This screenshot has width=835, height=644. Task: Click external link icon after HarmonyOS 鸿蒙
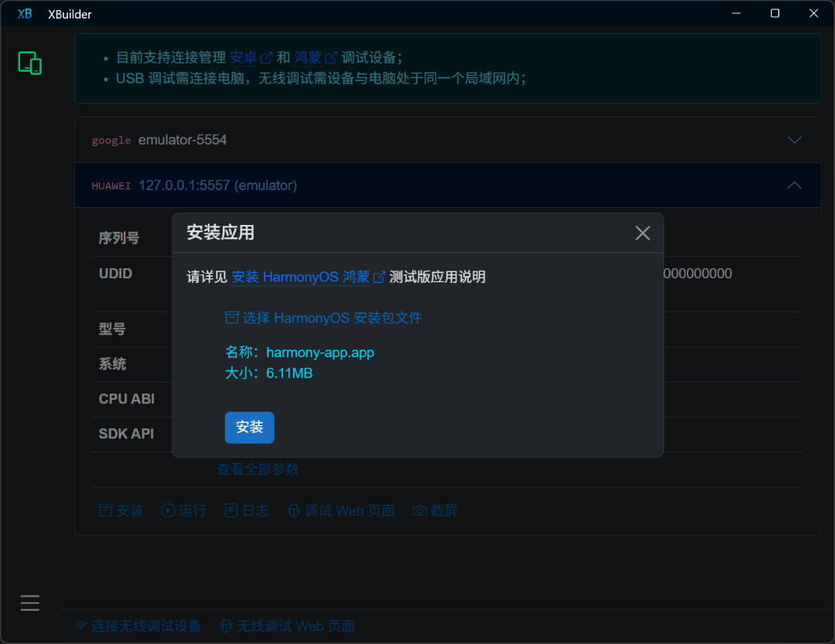click(379, 277)
